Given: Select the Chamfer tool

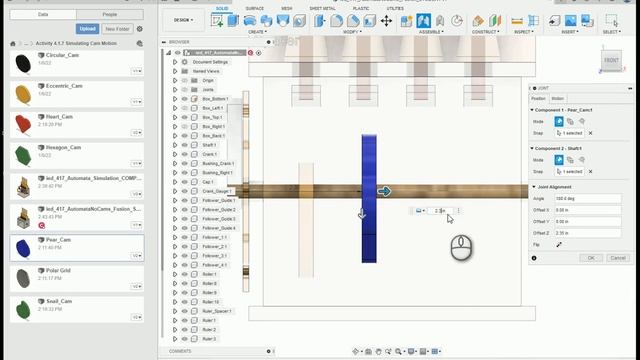Looking at the screenshot, I should (x=353, y=20).
